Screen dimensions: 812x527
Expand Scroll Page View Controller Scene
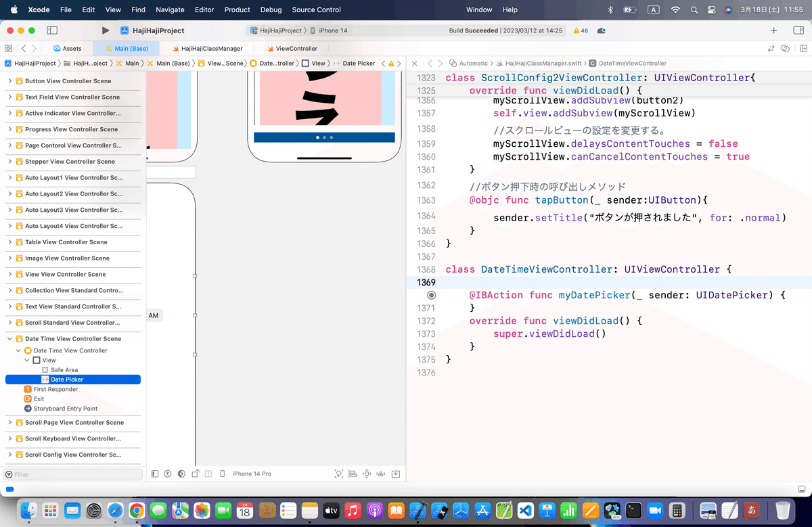(x=10, y=423)
